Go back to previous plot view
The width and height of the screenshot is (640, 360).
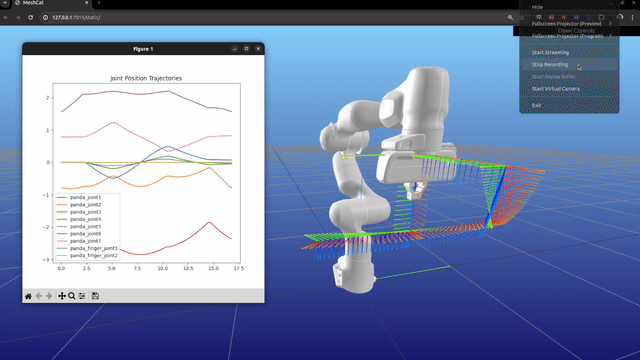(39, 296)
